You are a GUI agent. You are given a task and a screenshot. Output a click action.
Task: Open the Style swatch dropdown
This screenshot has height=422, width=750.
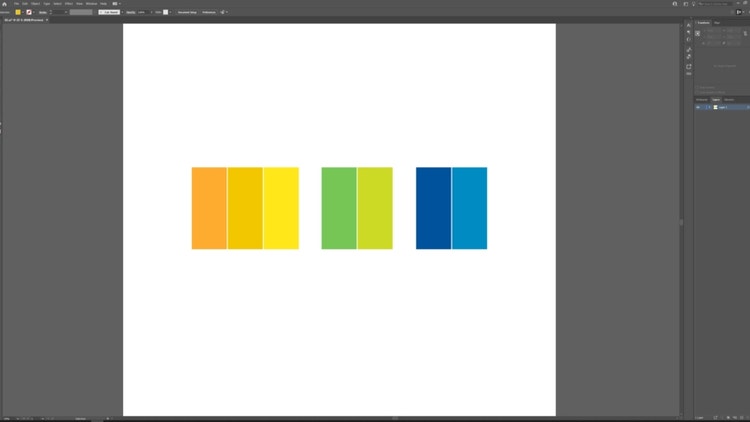170,12
